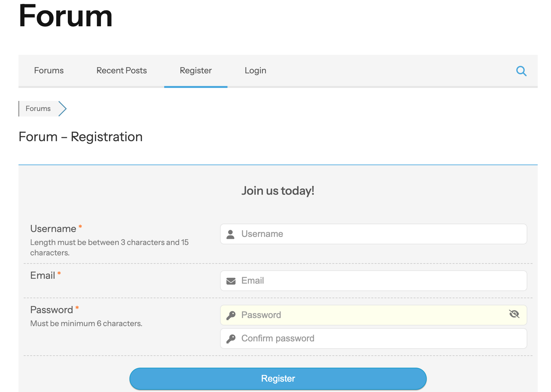Viewport: 551px width, 392px height.
Task: Open the Recent Posts tab
Action: tap(122, 70)
